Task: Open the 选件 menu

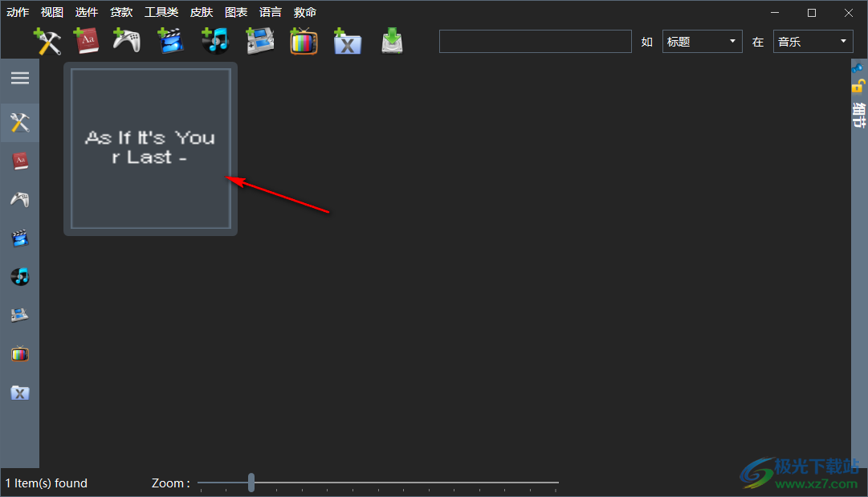Action: click(x=87, y=12)
